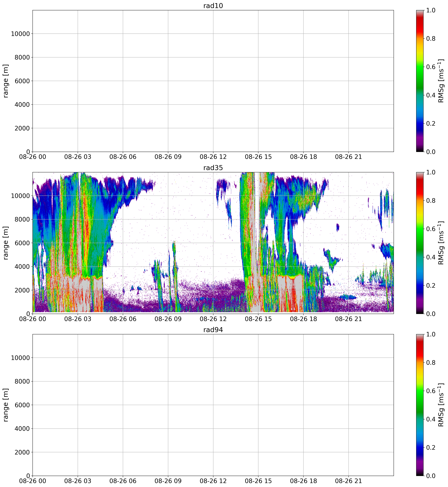The width and height of the screenshot is (448, 487).
Task: Click '08-26 00' tick label under rad35
Action: 33,319
